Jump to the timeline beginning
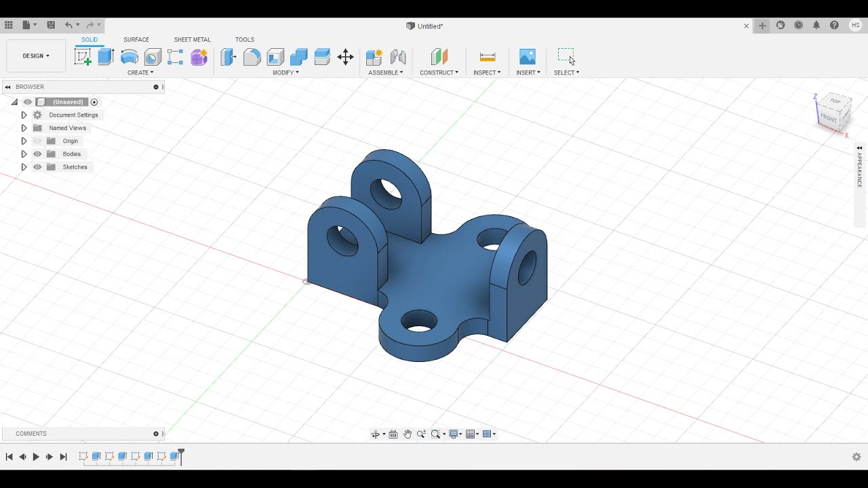This screenshot has height=488, width=868. (9, 457)
